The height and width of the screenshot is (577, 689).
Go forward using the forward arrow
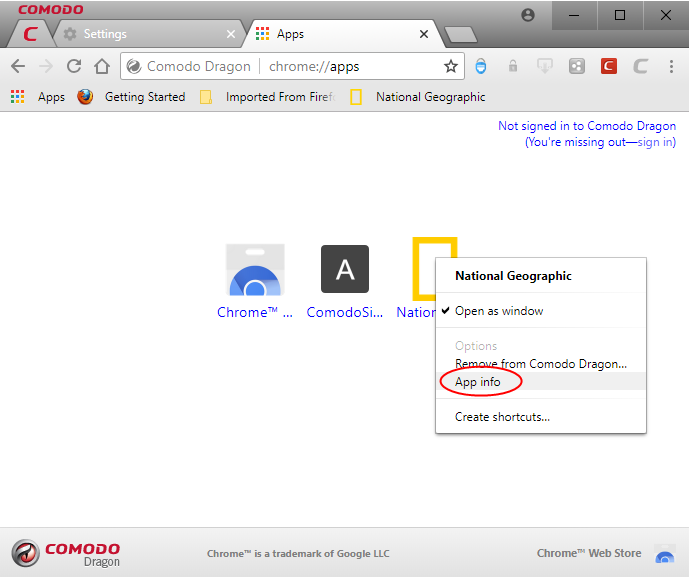click(46, 66)
